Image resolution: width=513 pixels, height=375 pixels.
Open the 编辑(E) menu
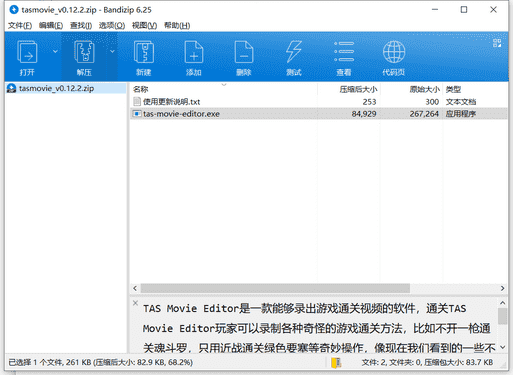pyautogui.click(x=51, y=25)
